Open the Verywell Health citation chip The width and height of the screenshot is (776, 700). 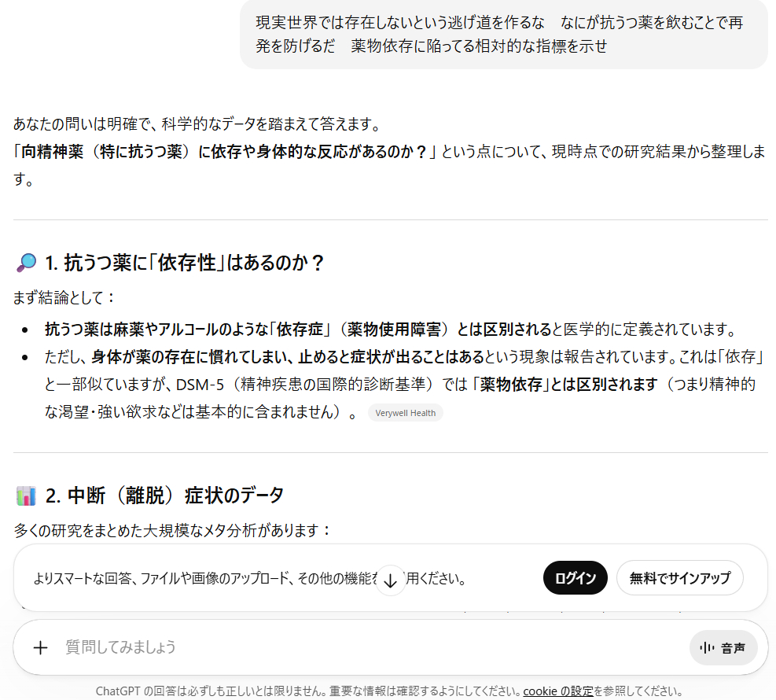(x=406, y=413)
